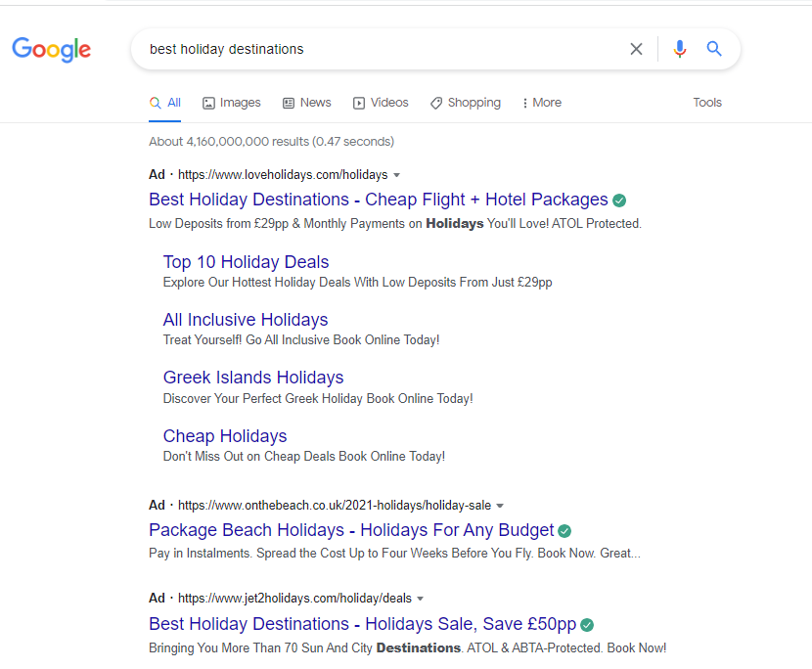
Task: Open Best Holiday Destinations - Cheap Flight + Hotel Packages
Action: (379, 200)
